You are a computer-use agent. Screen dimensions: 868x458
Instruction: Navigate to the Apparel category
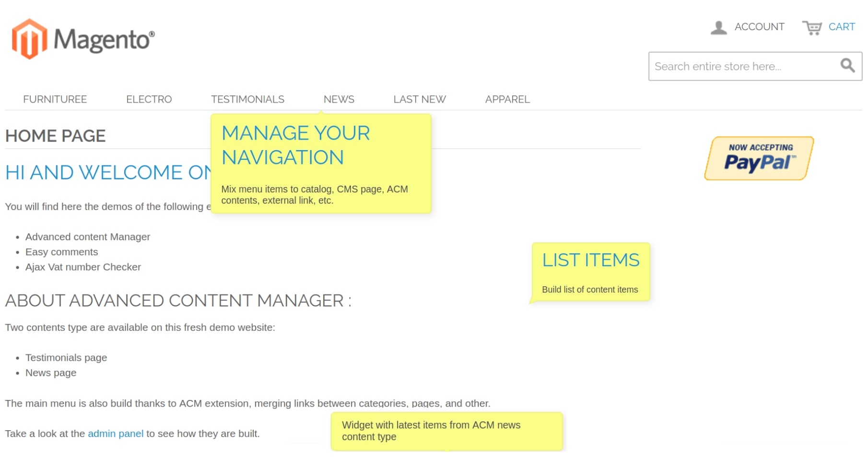point(507,99)
